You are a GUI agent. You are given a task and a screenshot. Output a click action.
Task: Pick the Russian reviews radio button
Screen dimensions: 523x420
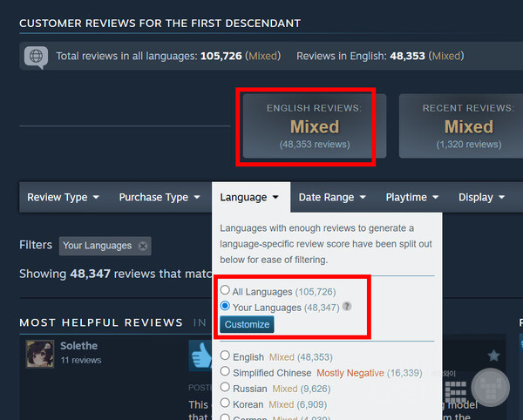pyautogui.click(x=226, y=388)
